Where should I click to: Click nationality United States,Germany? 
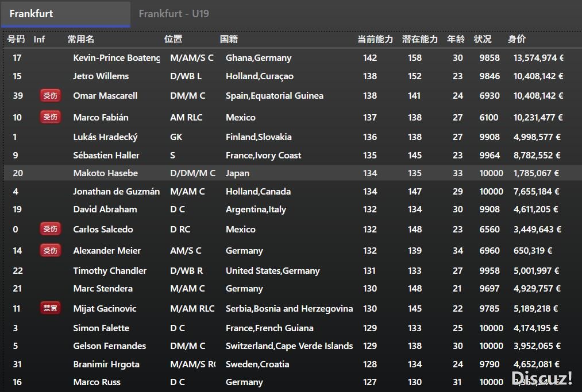pos(272,271)
